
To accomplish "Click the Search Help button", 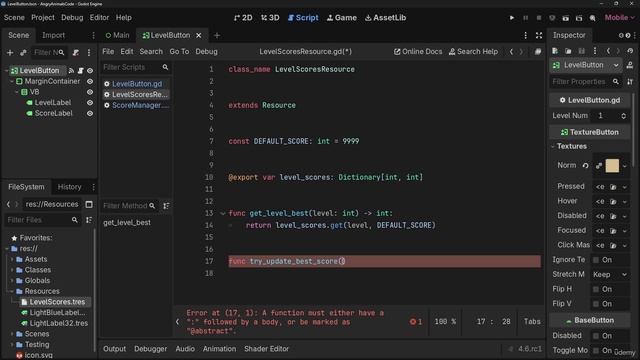I will (x=473, y=52).
